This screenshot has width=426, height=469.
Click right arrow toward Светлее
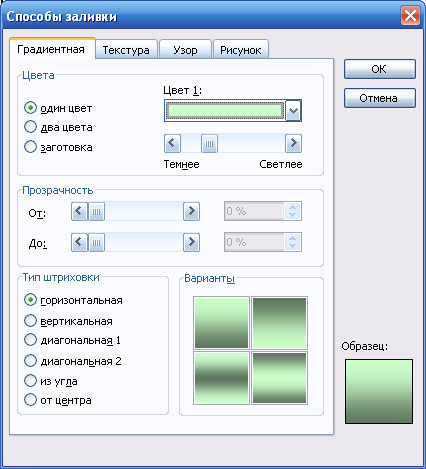(293, 143)
